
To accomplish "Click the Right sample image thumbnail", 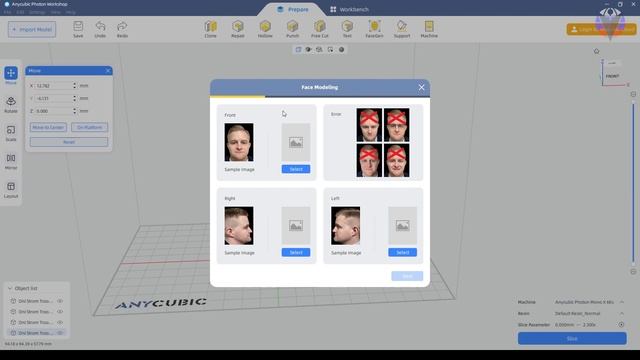I will tap(239, 226).
